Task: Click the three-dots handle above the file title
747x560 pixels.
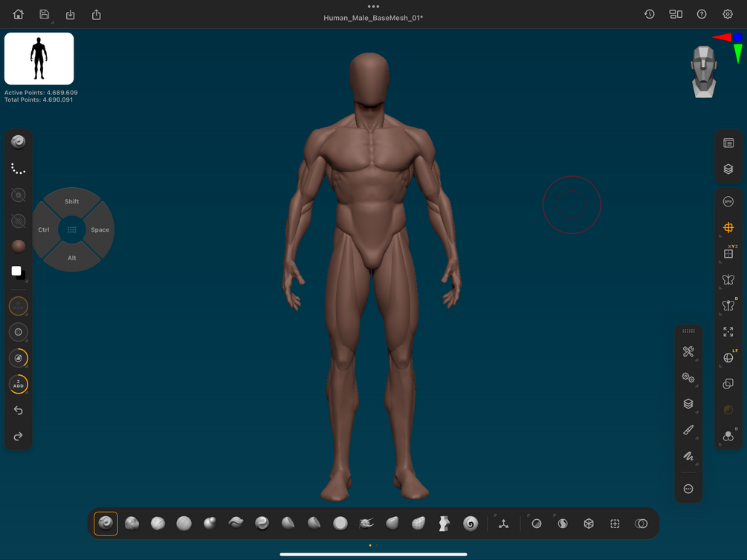Action: click(373, 6)
